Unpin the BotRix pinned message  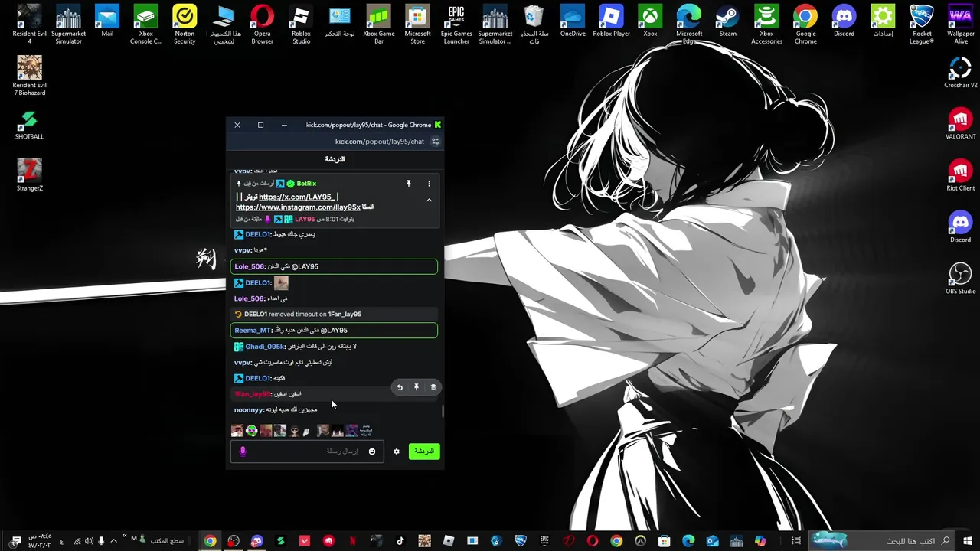point(409,184)
